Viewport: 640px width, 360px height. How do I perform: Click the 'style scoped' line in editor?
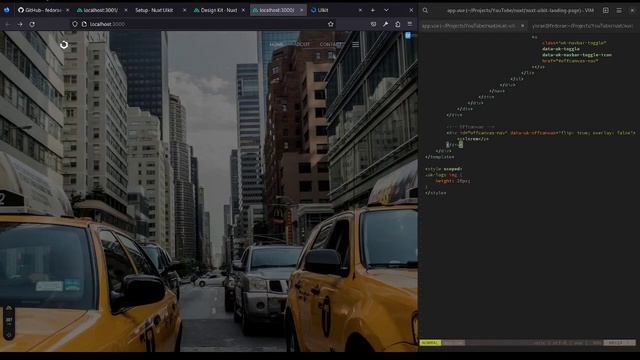click(x=444, y=169)
